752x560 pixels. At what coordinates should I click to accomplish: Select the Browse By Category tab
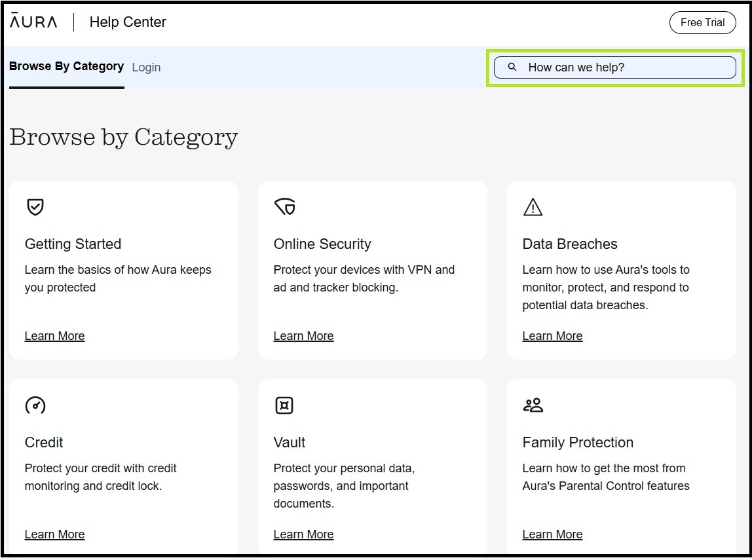66,67
